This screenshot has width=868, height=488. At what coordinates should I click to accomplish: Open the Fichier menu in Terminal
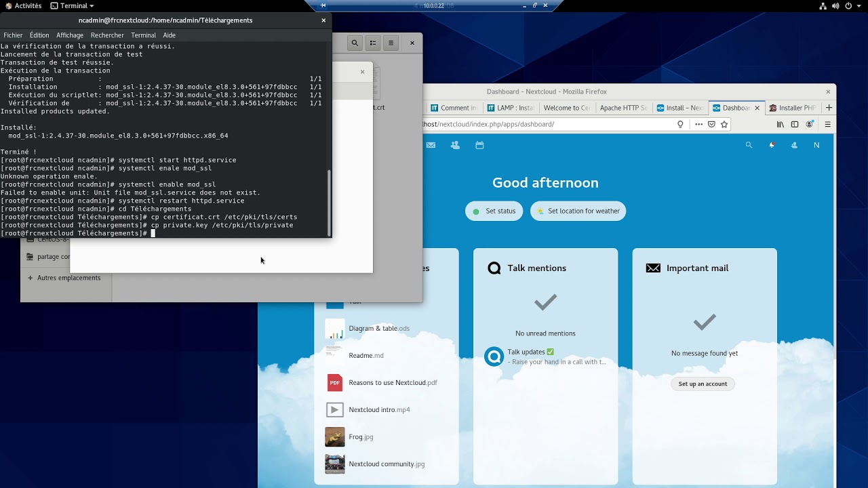click(x=13, y=35)
